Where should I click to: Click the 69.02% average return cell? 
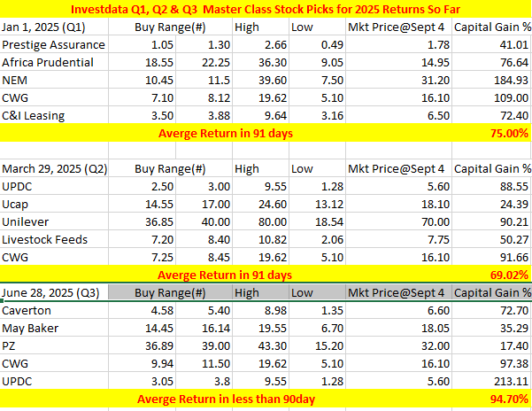[492, 275]
